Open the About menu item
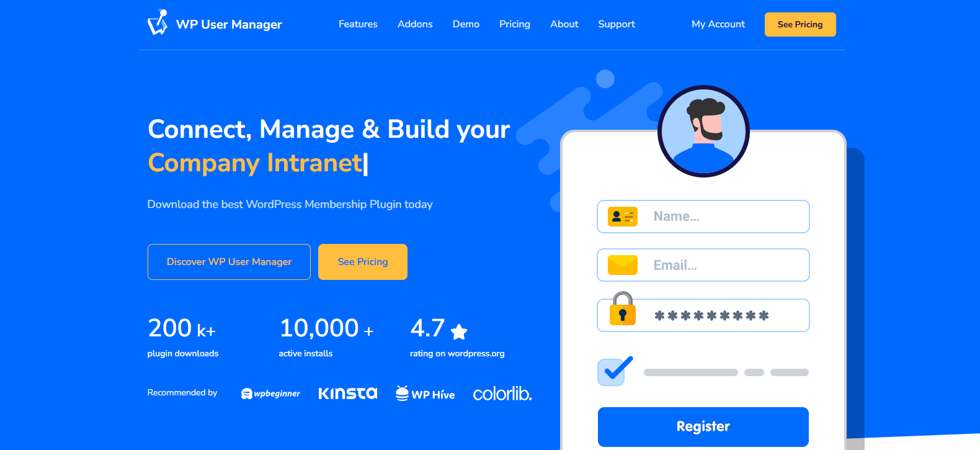980x450 pixels. coord(564,24)
